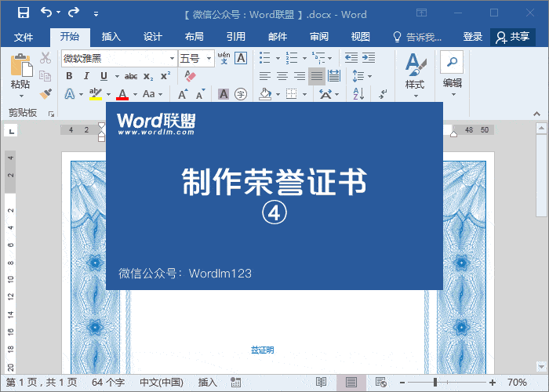The width and height of the screenshot is (549, 392).
Task: Open the Quick Access Toolbar customize arrow
Action: (x=96, y=14)
